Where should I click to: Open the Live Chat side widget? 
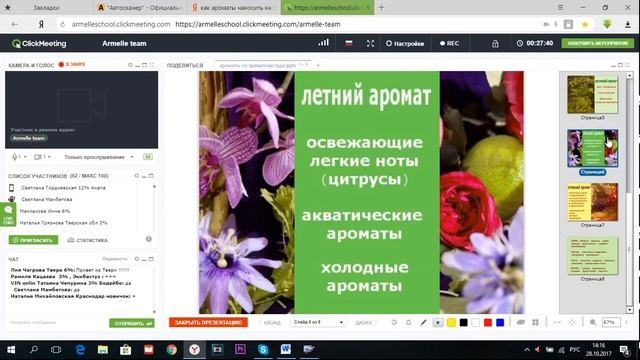8,215
